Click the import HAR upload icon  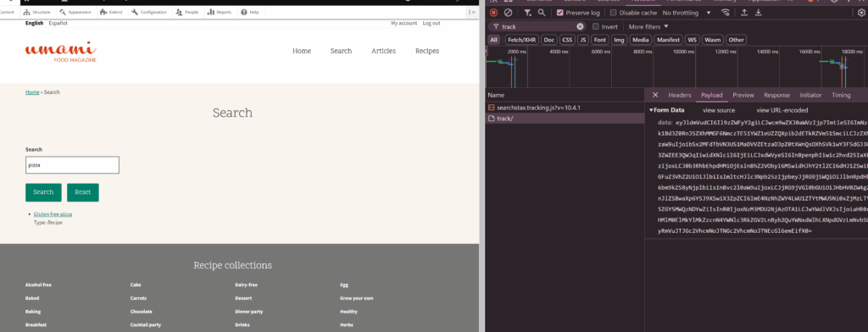[x=744, y=13]
